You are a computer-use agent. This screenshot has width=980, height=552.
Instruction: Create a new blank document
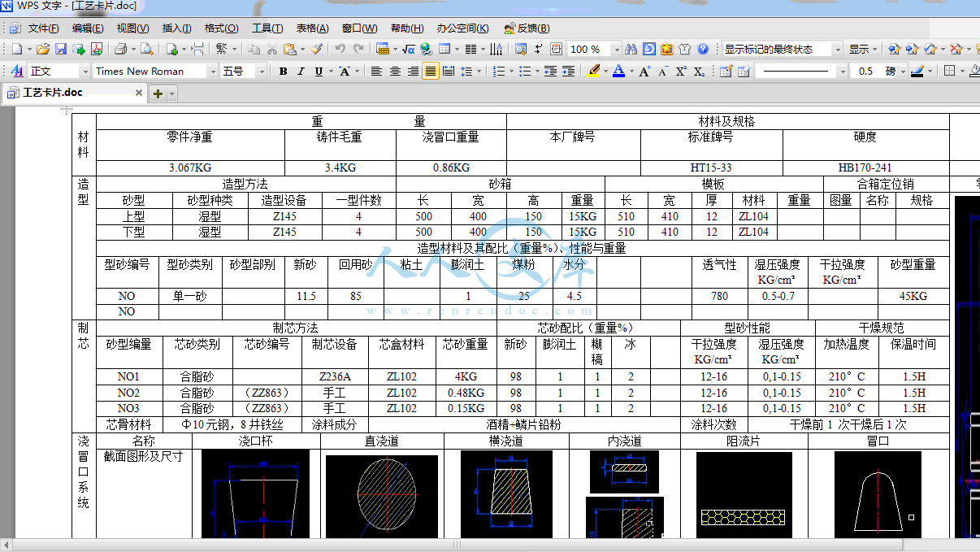coord(15,49)
